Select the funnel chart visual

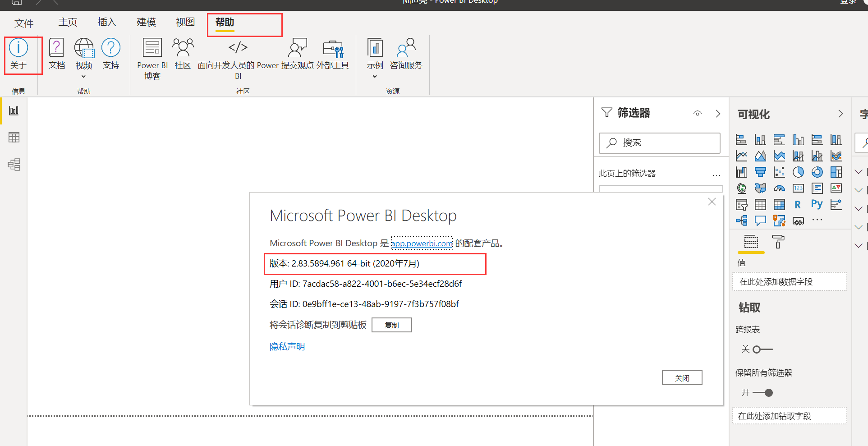[x=760, y=172]
